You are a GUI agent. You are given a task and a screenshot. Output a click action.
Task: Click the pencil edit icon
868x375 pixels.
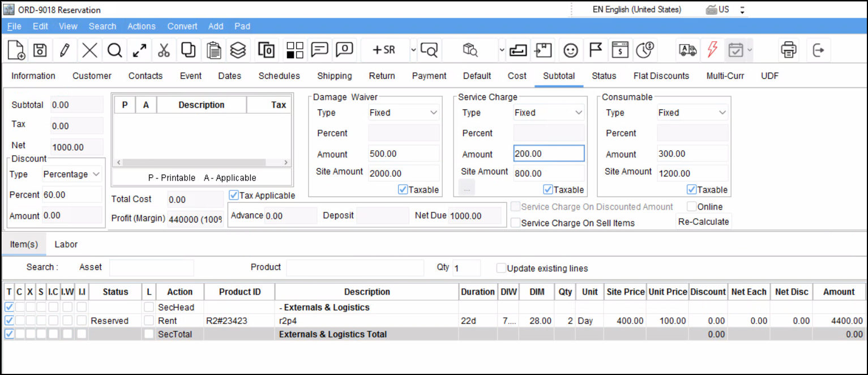tap(65, 50)
